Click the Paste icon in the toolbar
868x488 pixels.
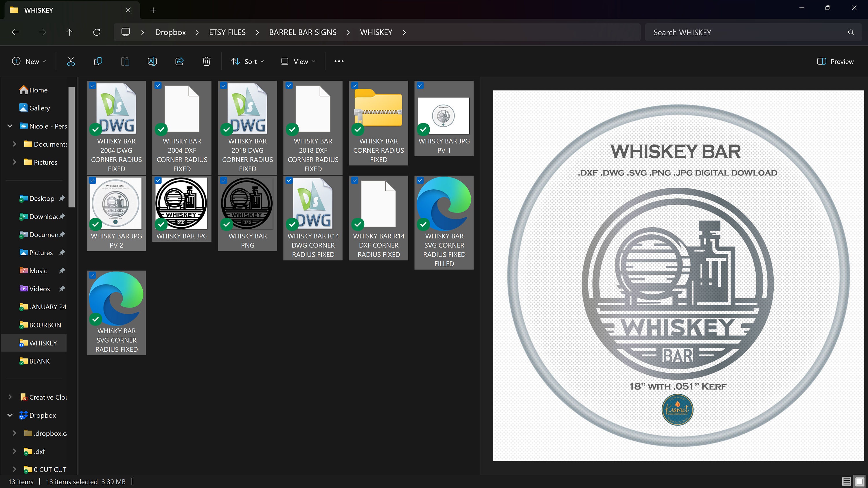pos(125,61)
